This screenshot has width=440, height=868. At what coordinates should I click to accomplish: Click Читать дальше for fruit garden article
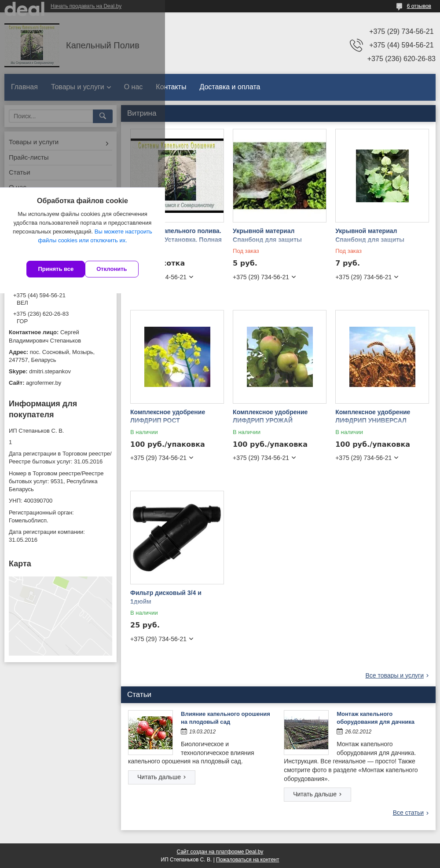pyautogui.click(x=161, y=777)
